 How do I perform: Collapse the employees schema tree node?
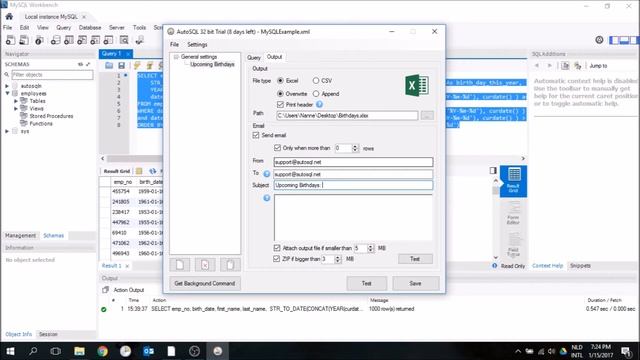(x=7, y=93)
